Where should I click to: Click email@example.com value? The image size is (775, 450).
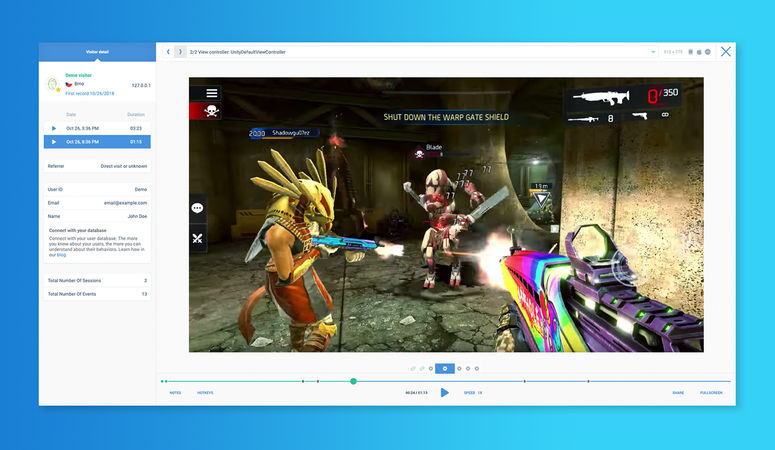pyautogui.click(x=126, y=203)
